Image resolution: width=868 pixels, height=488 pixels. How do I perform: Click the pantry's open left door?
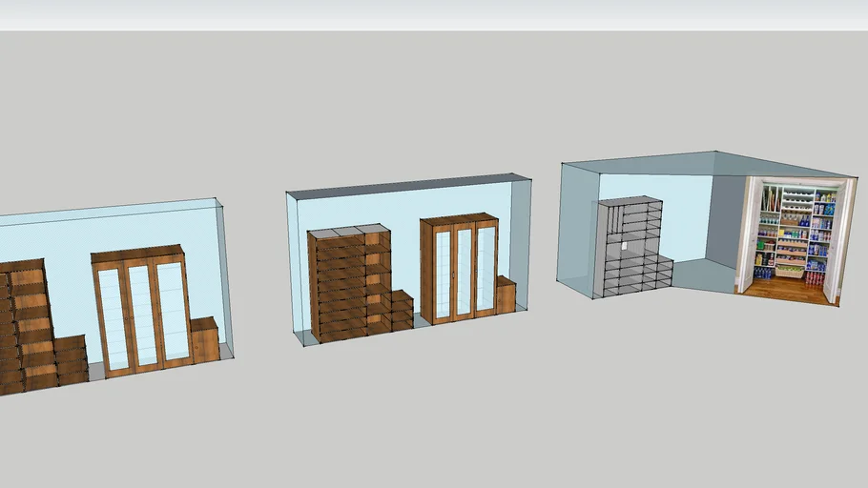click(x=751, y=234)
